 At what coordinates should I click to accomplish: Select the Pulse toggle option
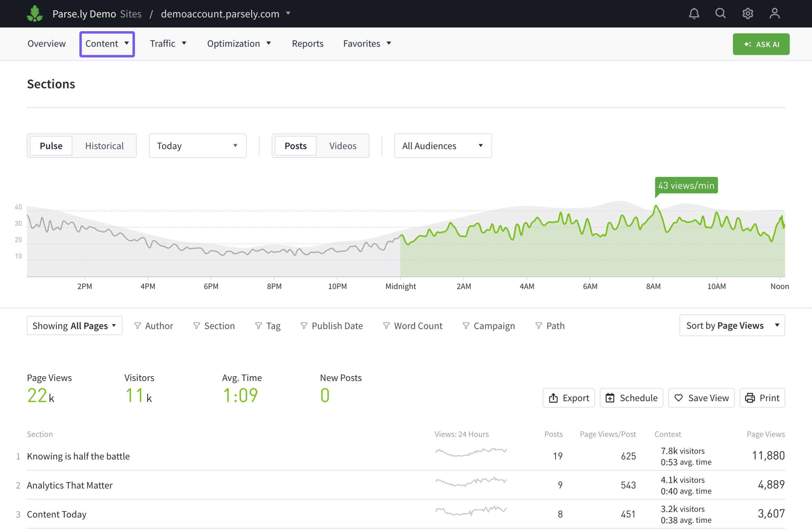(x=51, y=146)
